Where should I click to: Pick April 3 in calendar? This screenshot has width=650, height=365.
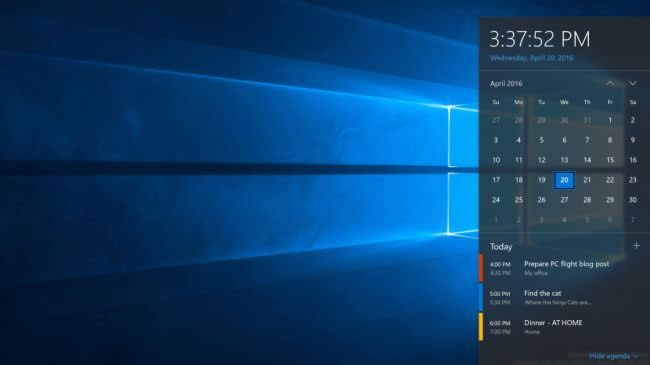pos(496,140)
